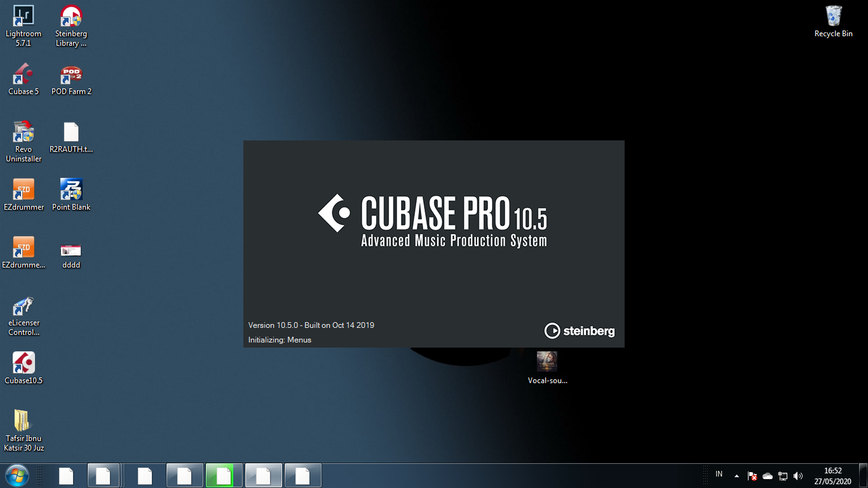Activate the green highlighted taskbar button
This screenshot has height=488, width=868.
[224, 475]
